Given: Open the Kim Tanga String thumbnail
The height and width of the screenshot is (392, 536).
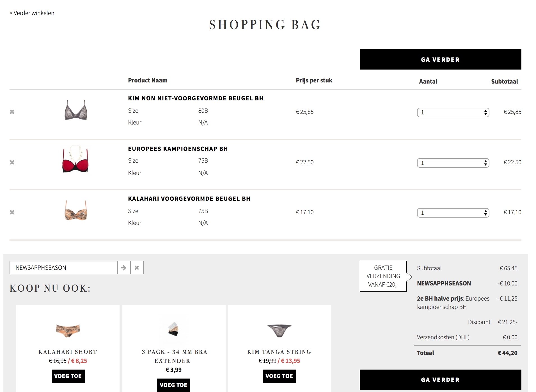Looking at the screenshot, I should (x=279, y=330).
